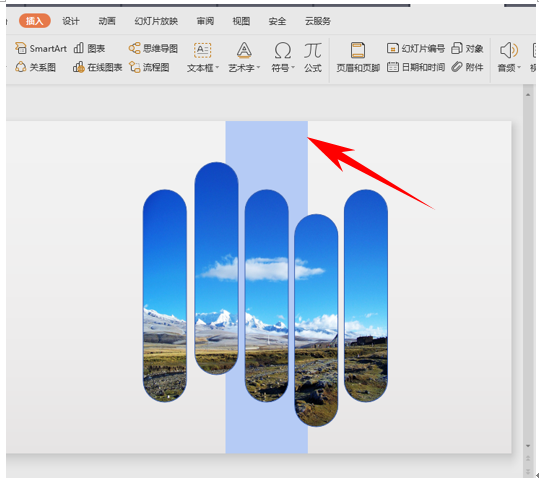Open 页眉和页脚 header and footer
Screen dimensions: 539x481
tap(358, 57)
